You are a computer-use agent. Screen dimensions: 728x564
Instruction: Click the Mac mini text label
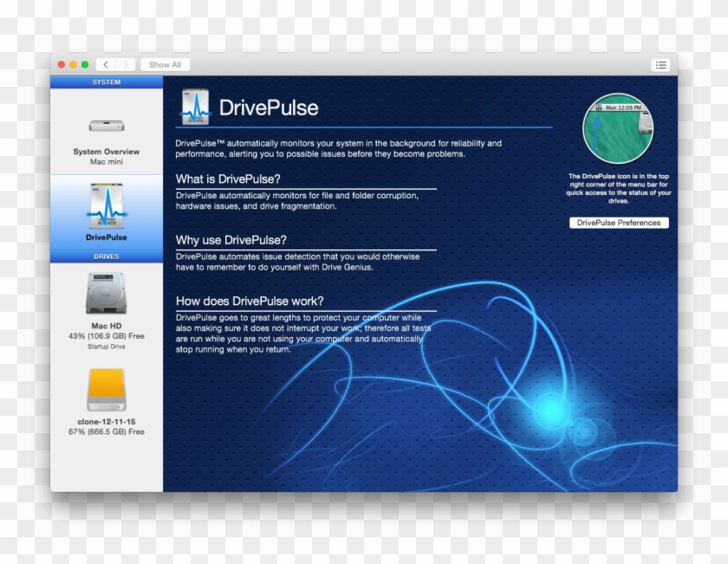[x=107, y=161]
